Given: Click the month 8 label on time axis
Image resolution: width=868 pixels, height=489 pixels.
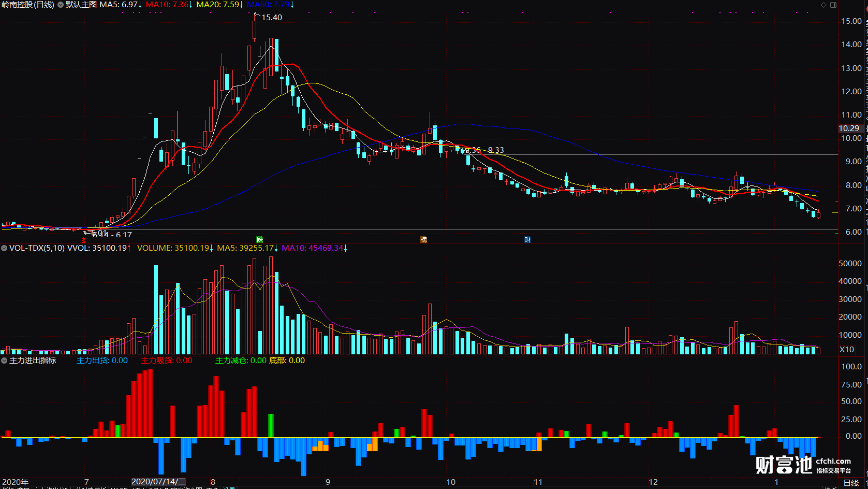Looking at the screenshot, I should (x=213, y=482).
